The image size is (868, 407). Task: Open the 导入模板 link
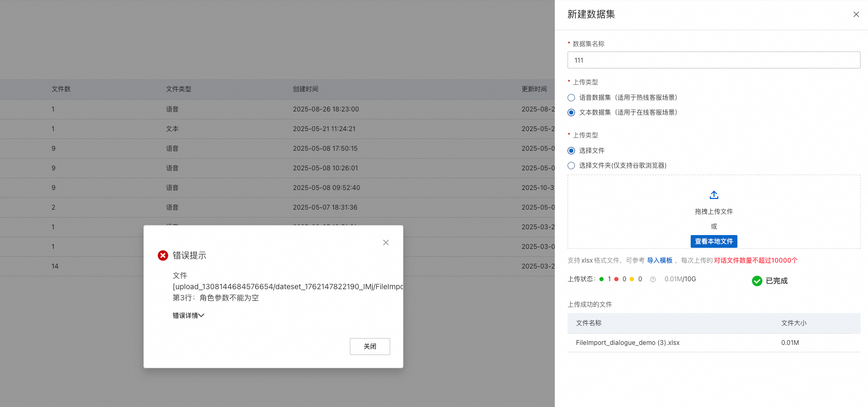pyautogui.click(x=660, y=261)
